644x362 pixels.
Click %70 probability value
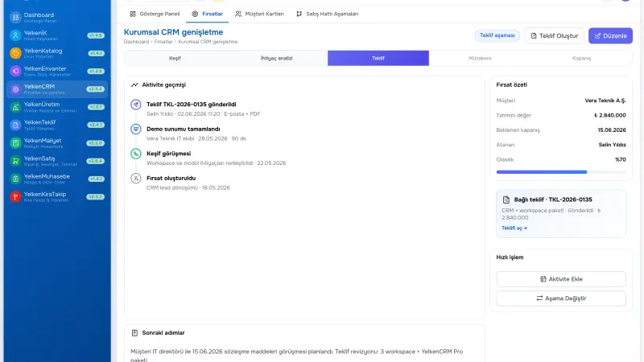(x=621, y=159)
